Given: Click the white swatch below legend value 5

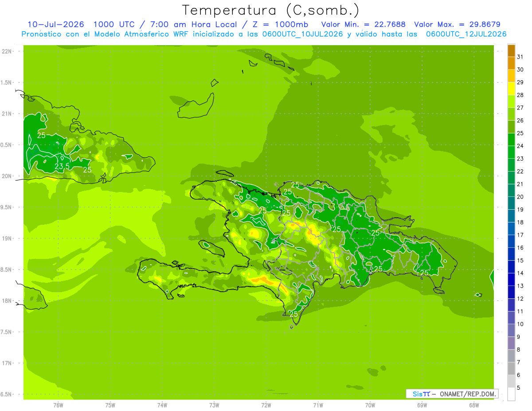Looking at the screenshot, I should click(x=511, y=394).
